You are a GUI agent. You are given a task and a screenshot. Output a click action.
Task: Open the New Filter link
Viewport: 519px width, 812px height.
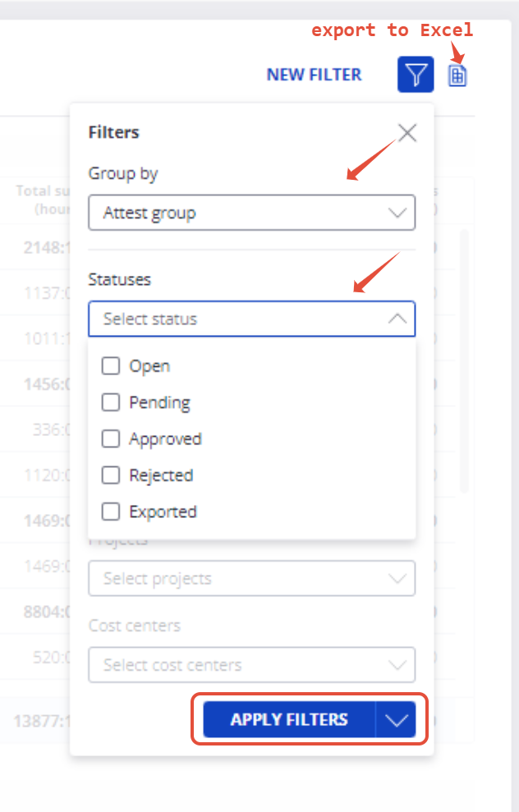pyautogui.click(x=314, y=75)
